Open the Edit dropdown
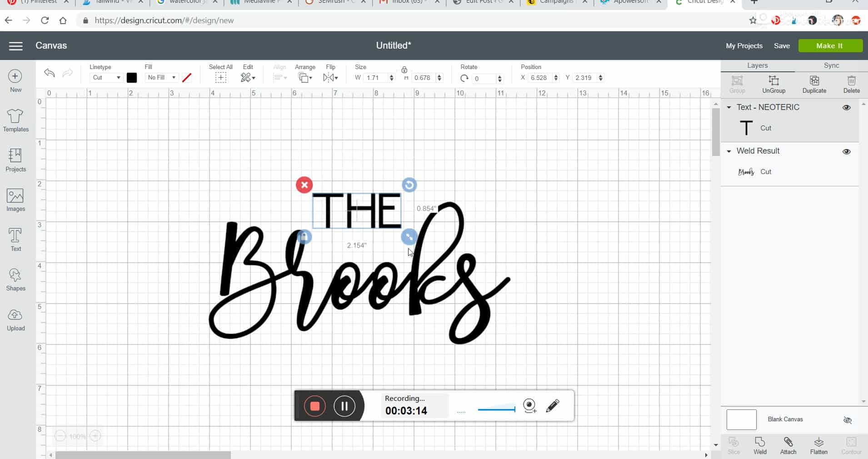The image size is (868, 459). click(248, 78)
